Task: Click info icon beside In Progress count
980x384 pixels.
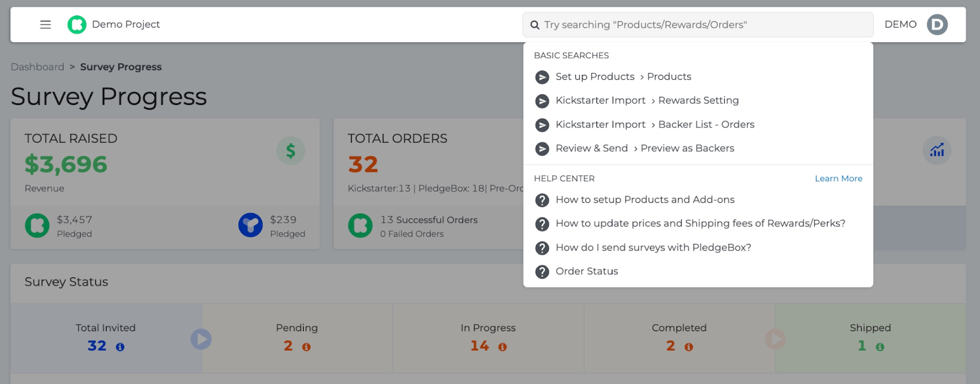Action: (502, 347)
